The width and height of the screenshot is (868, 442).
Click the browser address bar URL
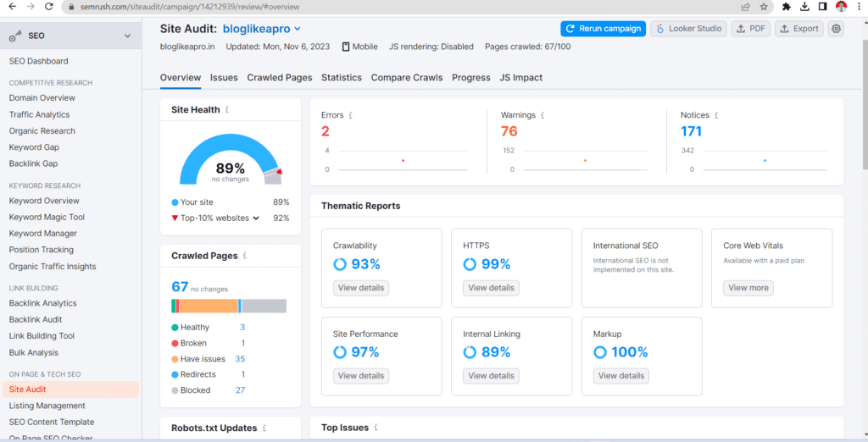pyautogui.click(x=190, y=7)
